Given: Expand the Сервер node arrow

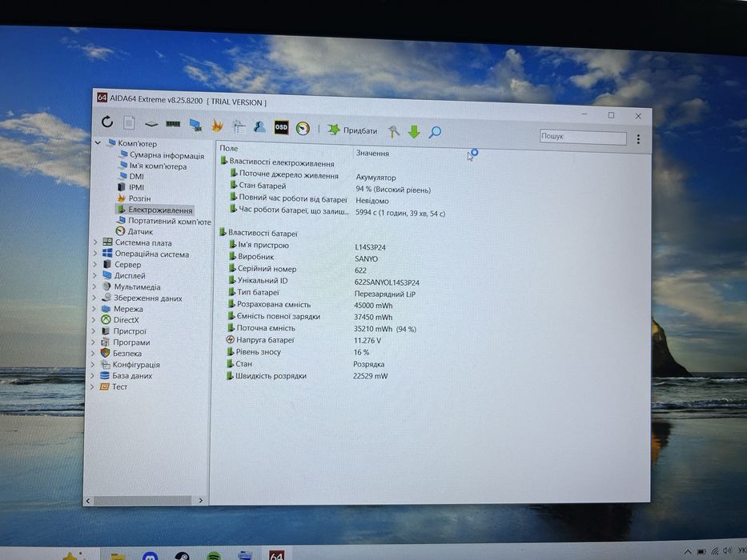Looking at the screenshot, I should pyautogui.click(x=94, y=264).
